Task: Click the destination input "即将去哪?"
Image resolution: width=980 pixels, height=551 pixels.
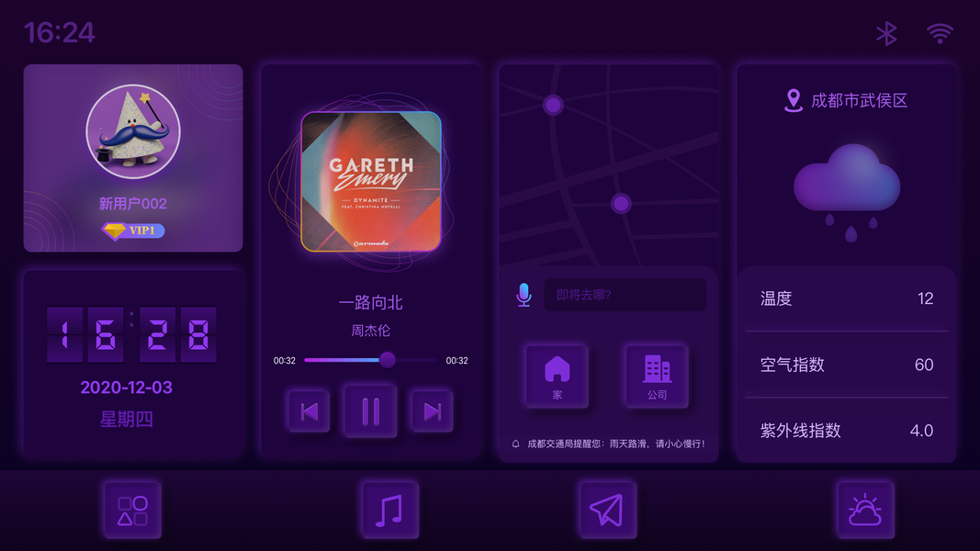Action: [x=625, y=295]
